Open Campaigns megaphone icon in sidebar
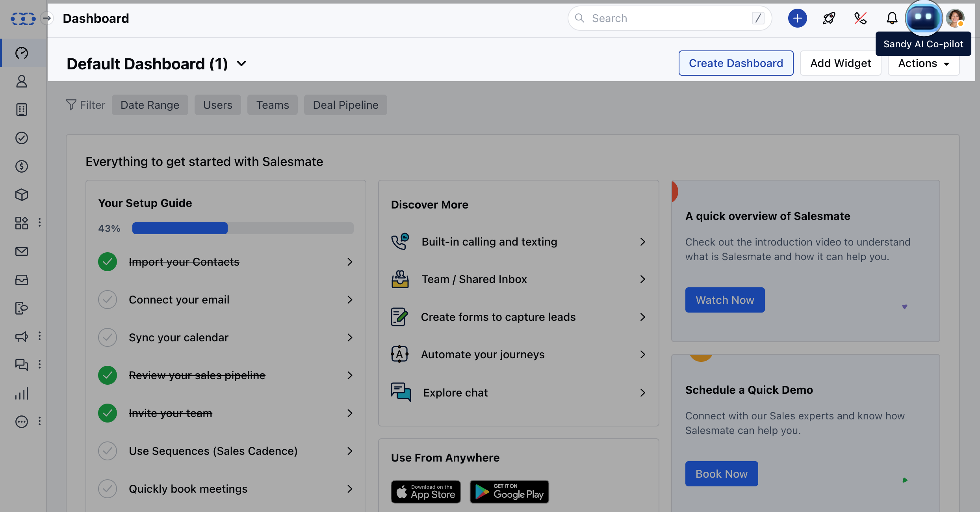980x512 pixels. coord(22,337)
